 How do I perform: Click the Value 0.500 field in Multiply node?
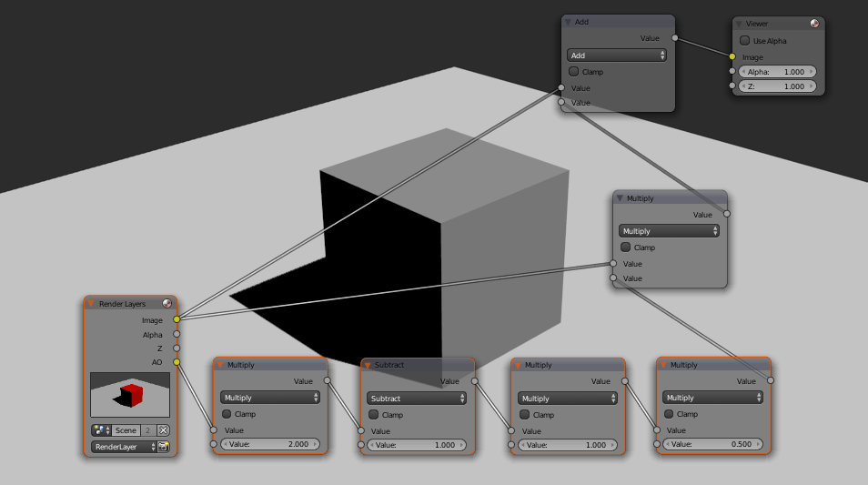pyautogui.click(x=712, y=444)
